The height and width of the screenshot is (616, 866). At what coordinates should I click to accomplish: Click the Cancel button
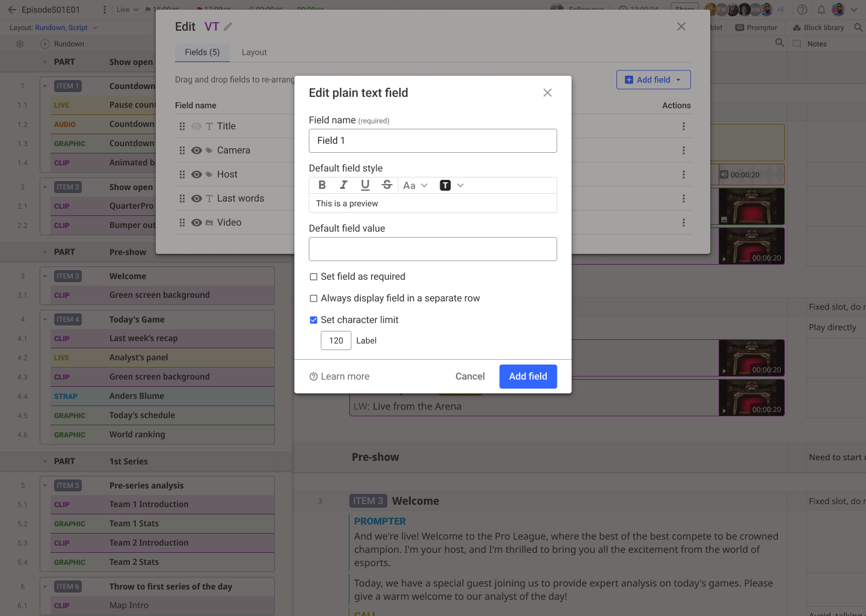(x=470, y=377)
